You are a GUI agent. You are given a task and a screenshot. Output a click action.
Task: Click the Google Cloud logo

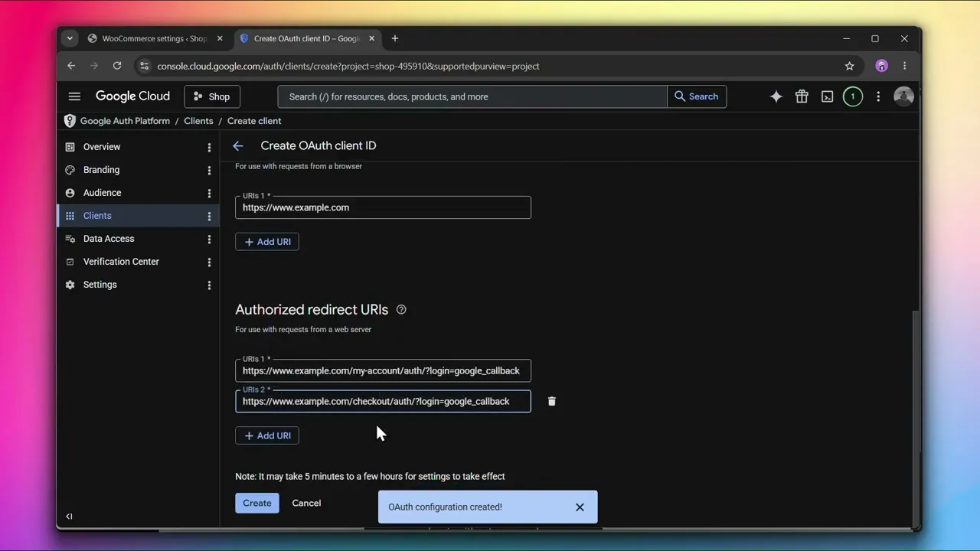coord(132,96)
